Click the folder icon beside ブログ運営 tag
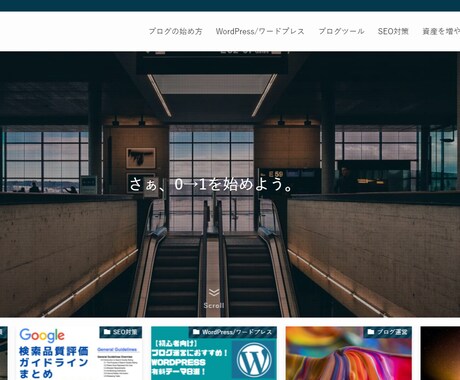 click(371, 332)
